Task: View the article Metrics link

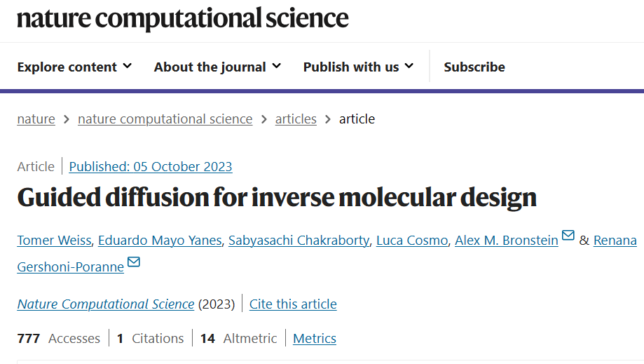Action: pyautogui.click(x=315, y=339)
